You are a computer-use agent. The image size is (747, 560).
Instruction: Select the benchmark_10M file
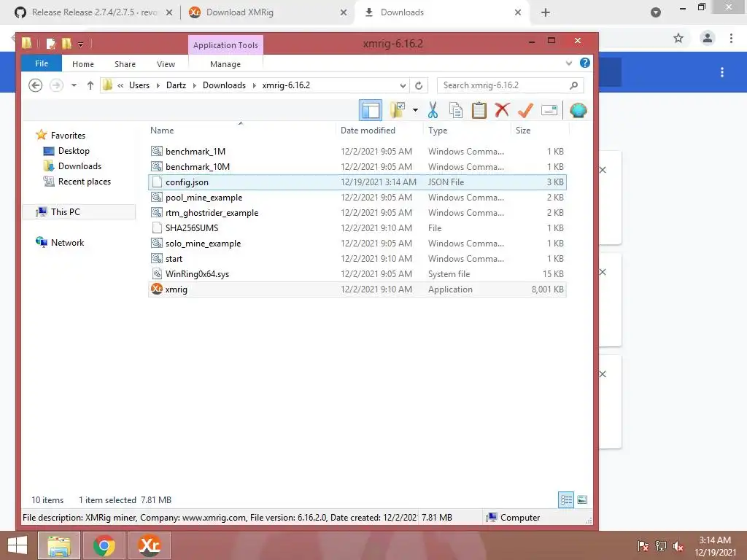click(x=357, y=167)
